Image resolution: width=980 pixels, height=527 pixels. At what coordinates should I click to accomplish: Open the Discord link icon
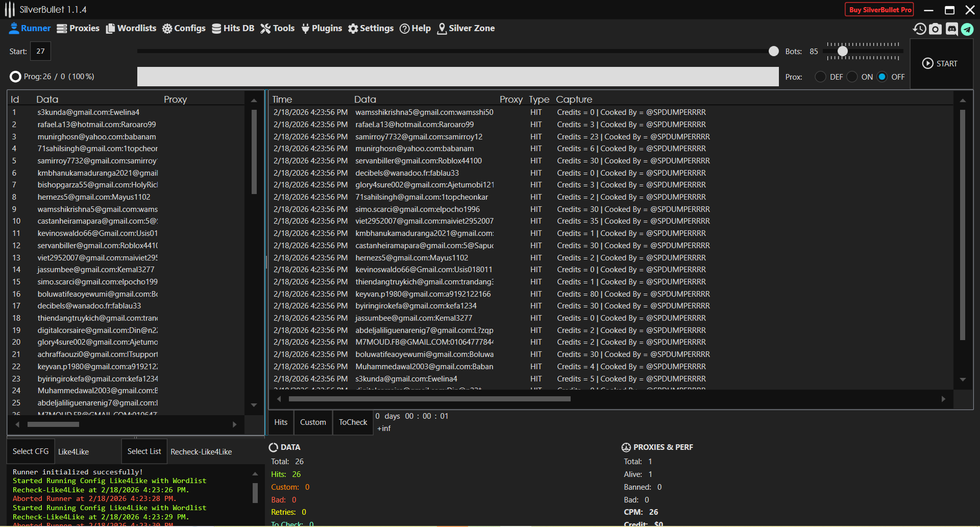pyautogui.click(x=952, y=29)
